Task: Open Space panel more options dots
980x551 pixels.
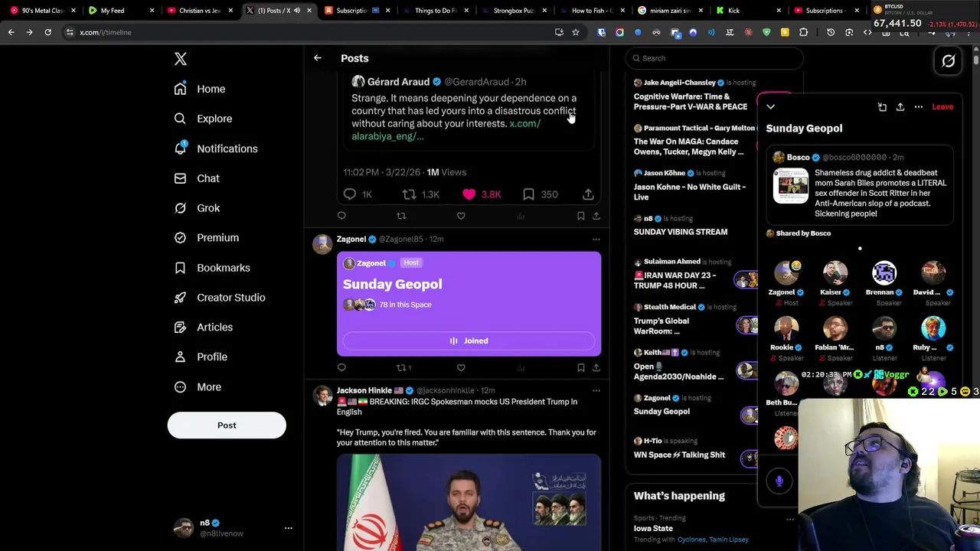Action: pyautogui.click(x=919, y=107)
